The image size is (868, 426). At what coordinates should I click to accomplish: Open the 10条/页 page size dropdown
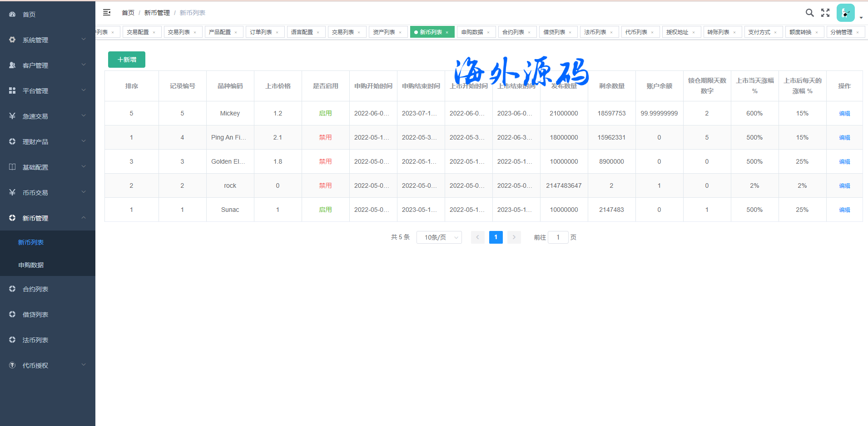tap(439, 237)
